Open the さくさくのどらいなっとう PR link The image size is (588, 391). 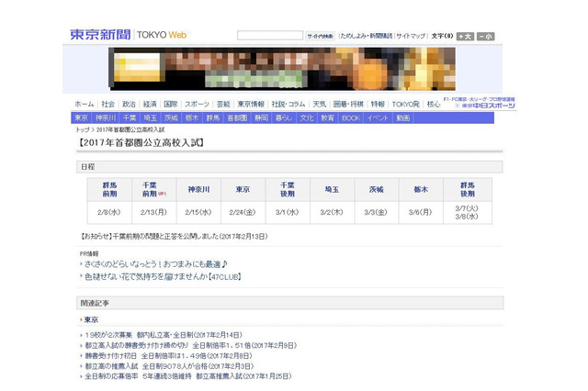pyautogui.click(x=155, y=264)
